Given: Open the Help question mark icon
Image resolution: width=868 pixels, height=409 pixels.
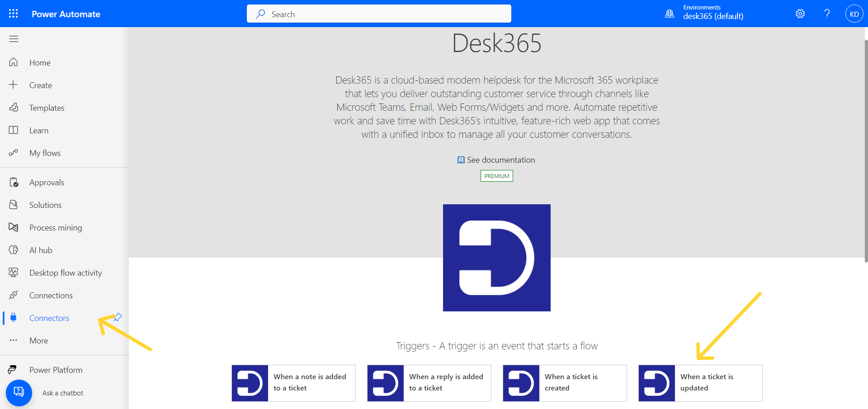Looking at the screenshot, I should 827,14.
